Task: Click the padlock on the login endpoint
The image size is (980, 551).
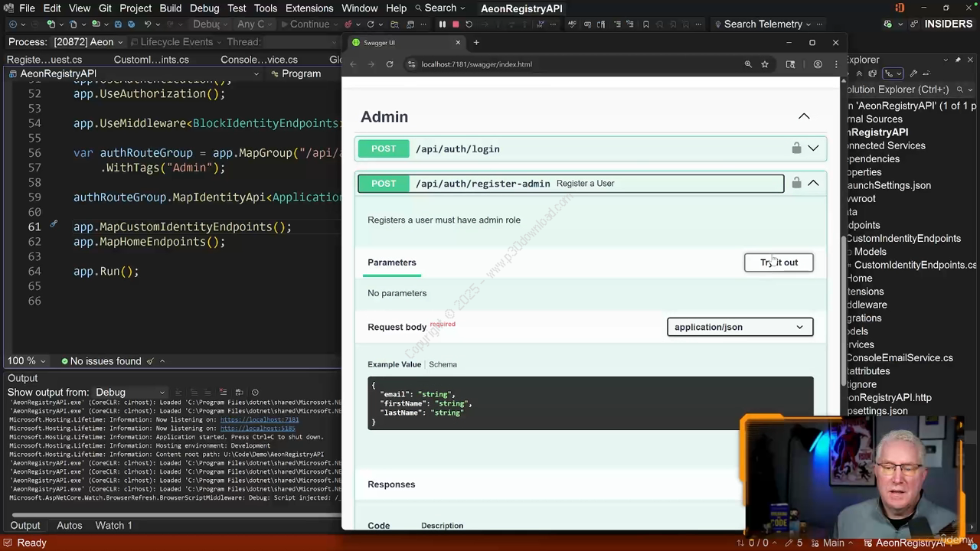Action: tap(796, 148)
